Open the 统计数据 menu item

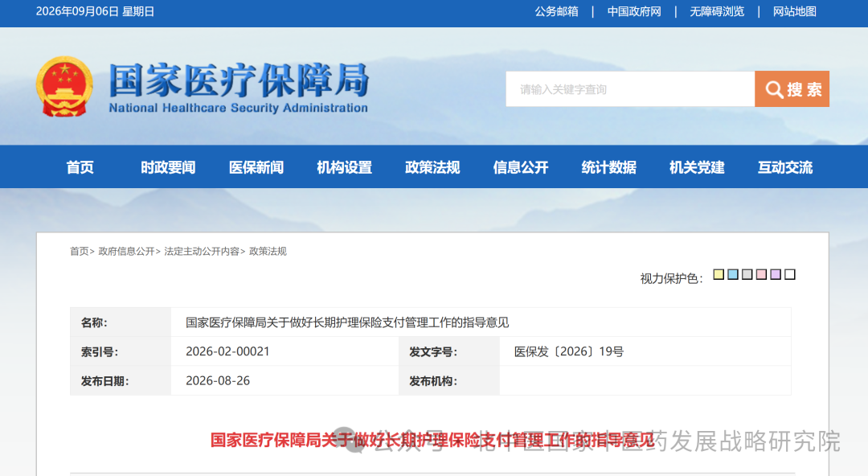609,167
